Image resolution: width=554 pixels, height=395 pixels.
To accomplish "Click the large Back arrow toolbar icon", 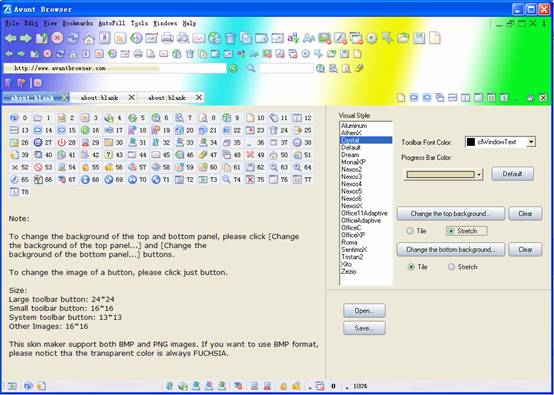I will [x=10, y=38].
